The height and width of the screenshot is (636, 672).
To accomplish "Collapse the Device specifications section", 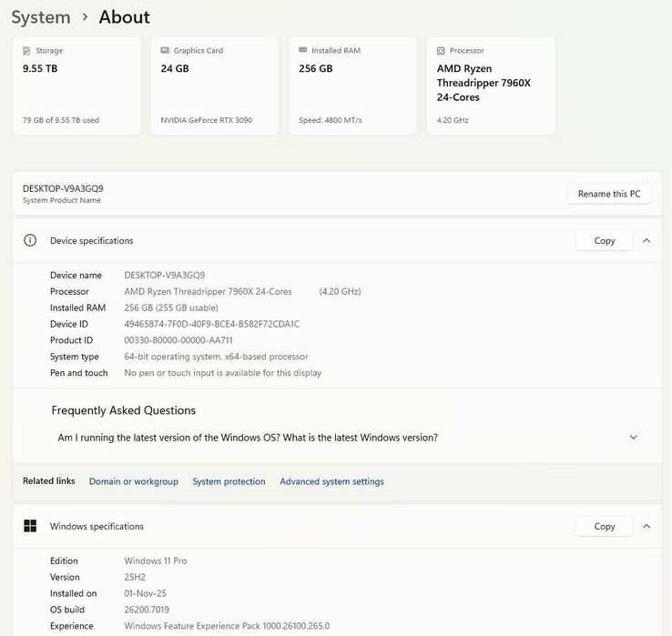I will point(647,241).
